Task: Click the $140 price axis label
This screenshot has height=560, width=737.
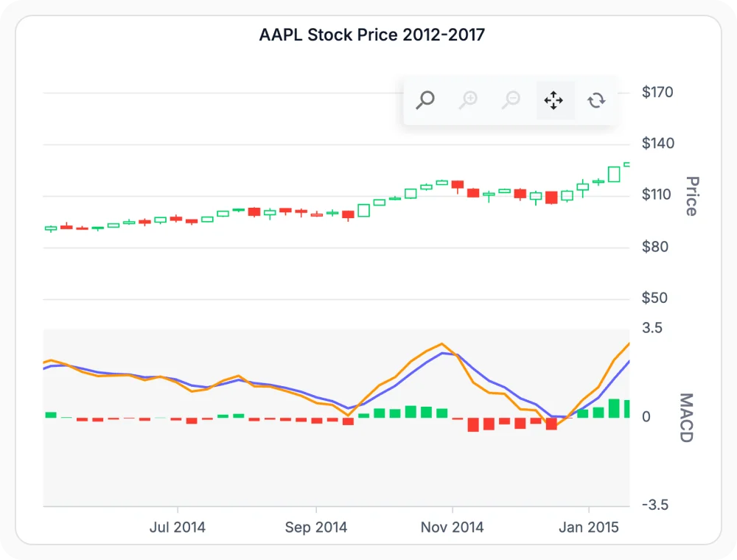Action: coord(658,143)
